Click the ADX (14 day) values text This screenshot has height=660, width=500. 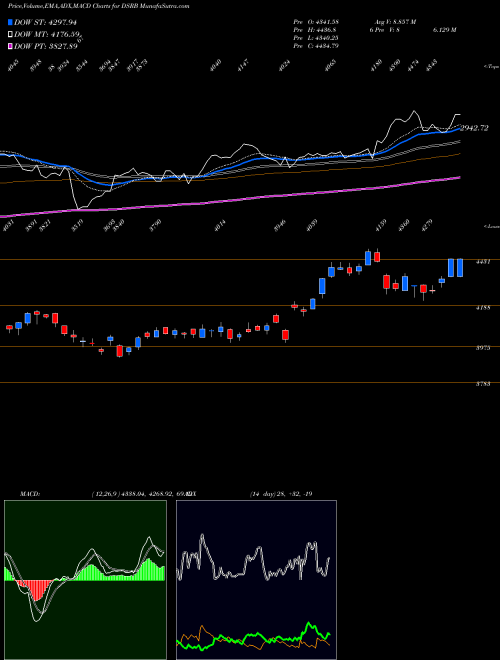[x=281, y=494]
